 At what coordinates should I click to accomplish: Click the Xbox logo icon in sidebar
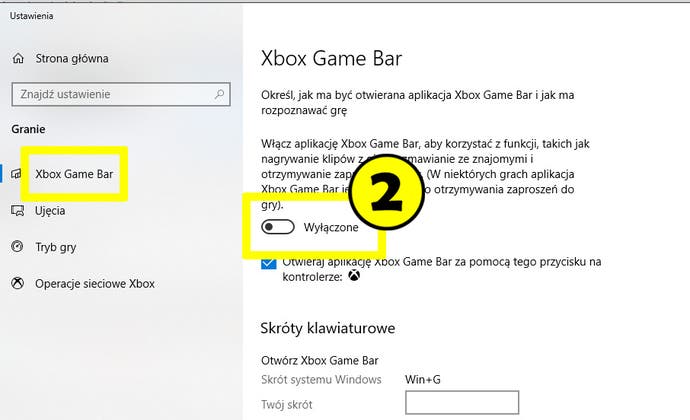18,283
